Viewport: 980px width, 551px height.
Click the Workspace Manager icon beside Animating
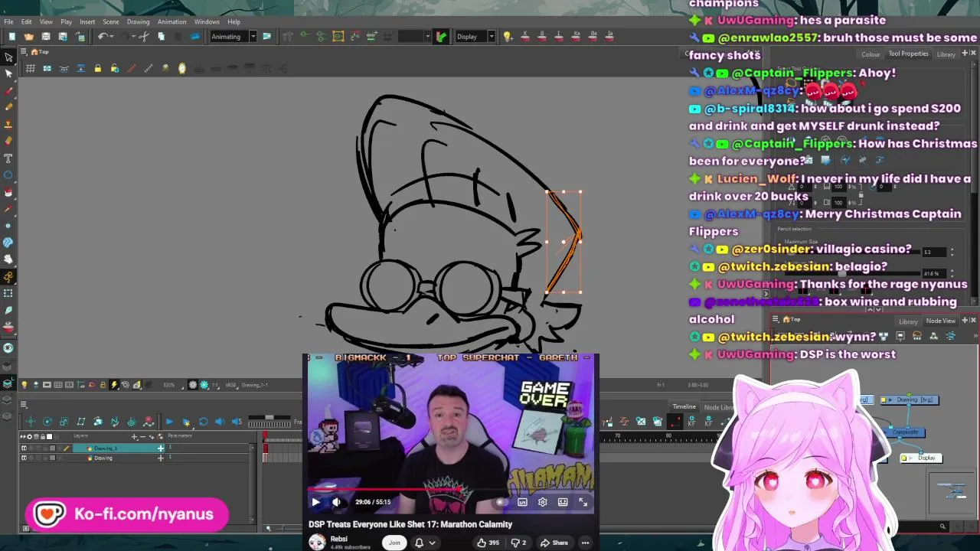coord(266,37)
